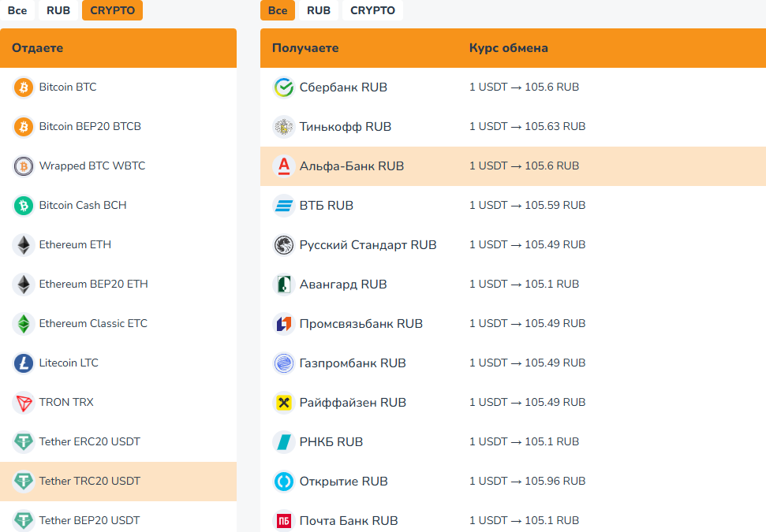This screenshot has height=532, width=766.
Task: Click the Ethereum Classic ETC green icon
Action: point(24,324)
